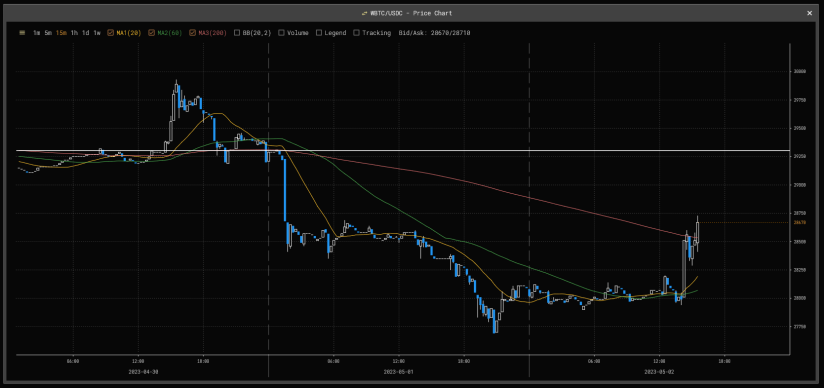Viewport: 824px width, 388px height.
Task: Enable the Volume checkbox
Action: [x=282, y=33]
